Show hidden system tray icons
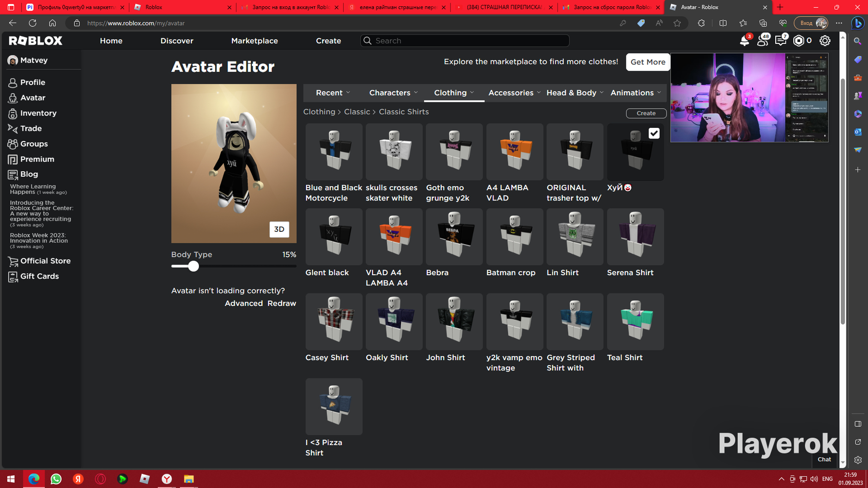The height and width of the screenshot is (488, 868). (781, 479)
